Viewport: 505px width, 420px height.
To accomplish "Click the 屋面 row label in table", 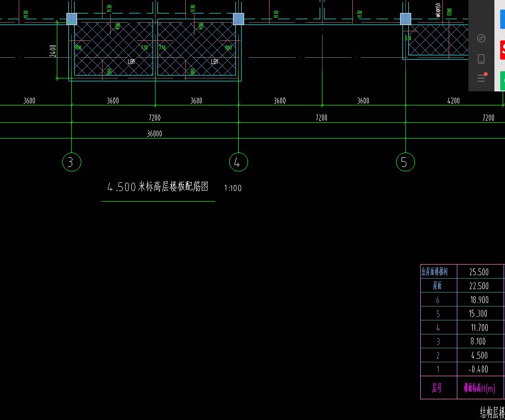I will (x=439, y=286).
